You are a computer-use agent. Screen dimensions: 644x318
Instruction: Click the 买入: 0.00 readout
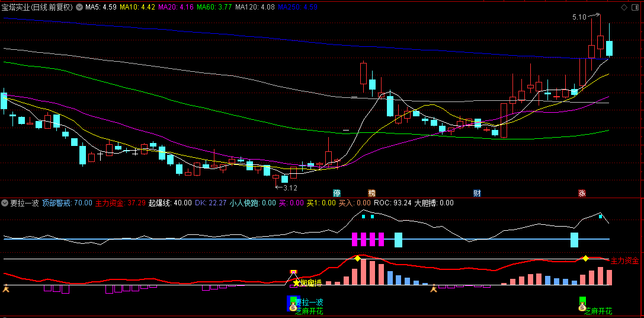(x=354, y=203)
